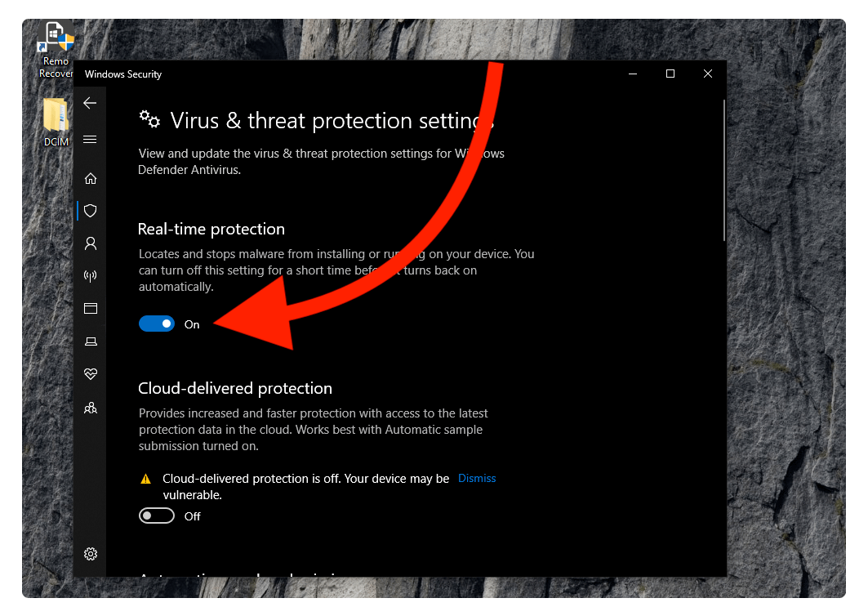
Task: Open Family options people icon
Action: pyautogui.click(x=91, y=408)
